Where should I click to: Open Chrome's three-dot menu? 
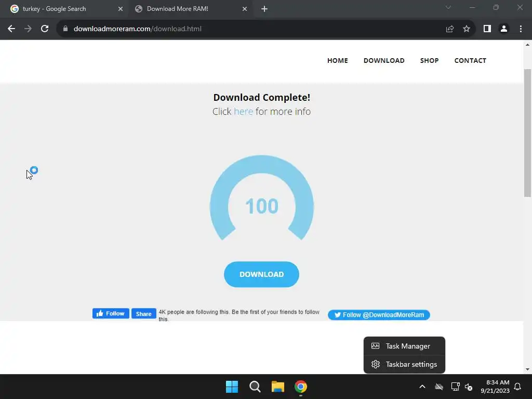[521, 29]
